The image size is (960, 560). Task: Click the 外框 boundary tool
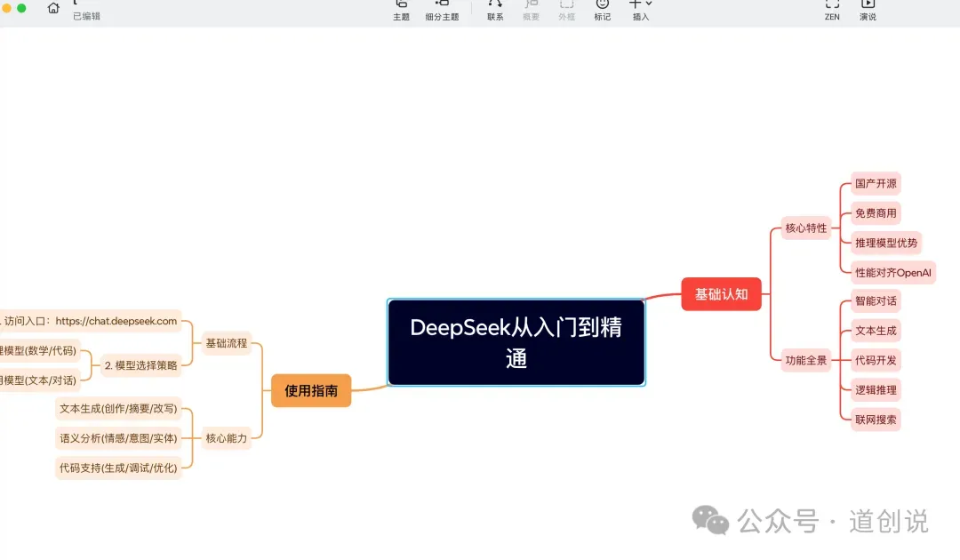(x=566, y=11)
